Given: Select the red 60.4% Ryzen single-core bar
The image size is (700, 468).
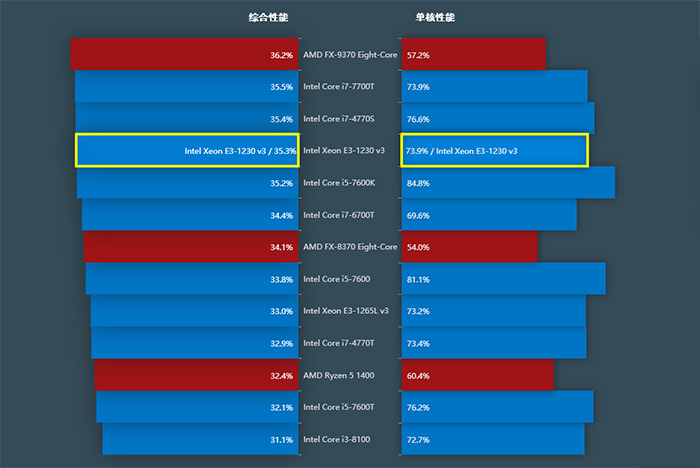Looking at the screenshot, I should coord(477,375).
